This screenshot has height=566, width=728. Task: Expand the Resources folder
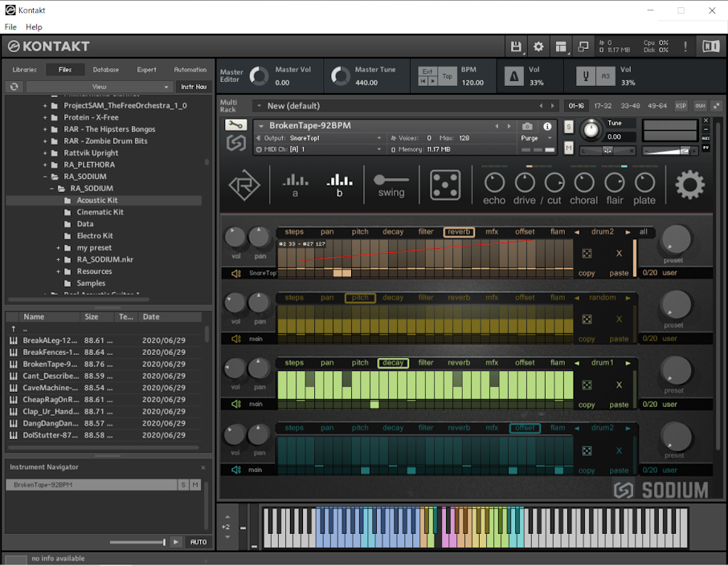(58, 272)
